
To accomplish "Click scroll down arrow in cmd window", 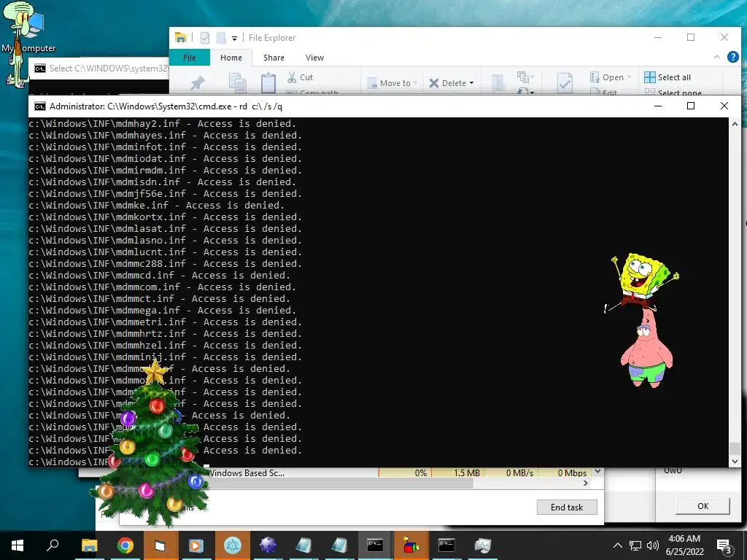I will point(735,461).
